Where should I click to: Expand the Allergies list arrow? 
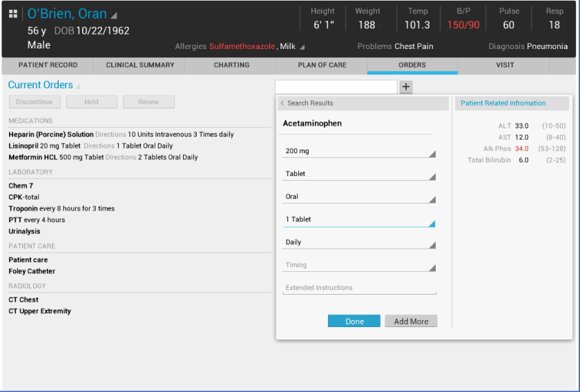(x=302, y=47)
